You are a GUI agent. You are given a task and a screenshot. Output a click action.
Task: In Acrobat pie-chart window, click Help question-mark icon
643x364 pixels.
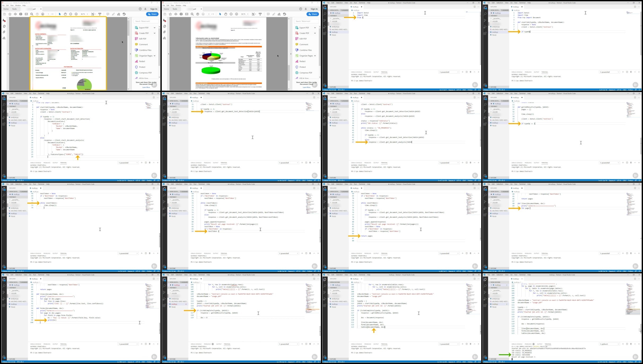click(x=300, y=9)
